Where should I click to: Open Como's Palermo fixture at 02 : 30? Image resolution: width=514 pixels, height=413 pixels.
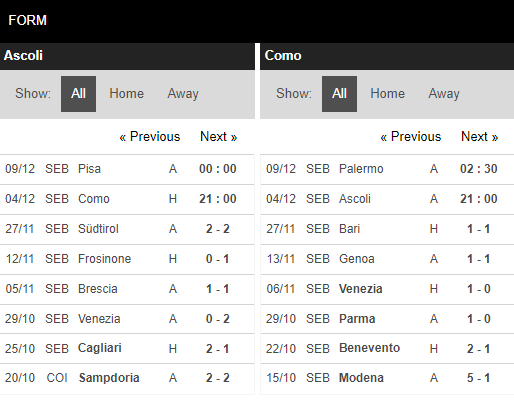(387, 169)
